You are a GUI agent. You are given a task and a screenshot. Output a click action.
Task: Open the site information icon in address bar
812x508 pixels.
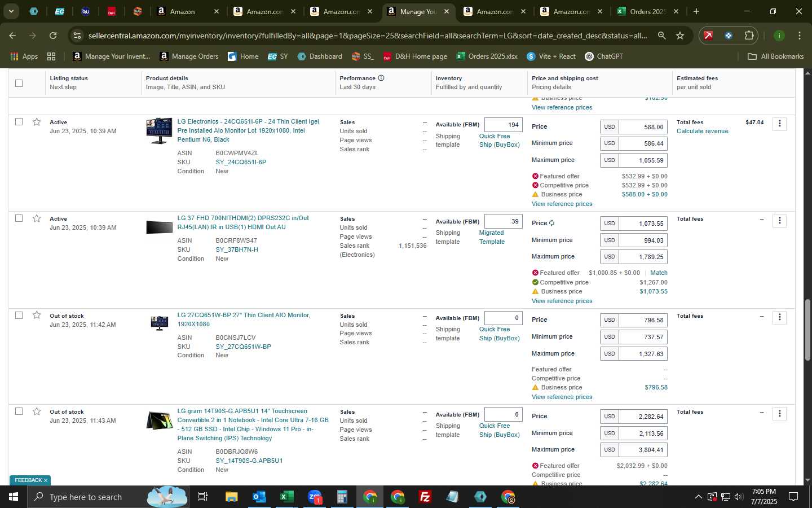[77, 36]
